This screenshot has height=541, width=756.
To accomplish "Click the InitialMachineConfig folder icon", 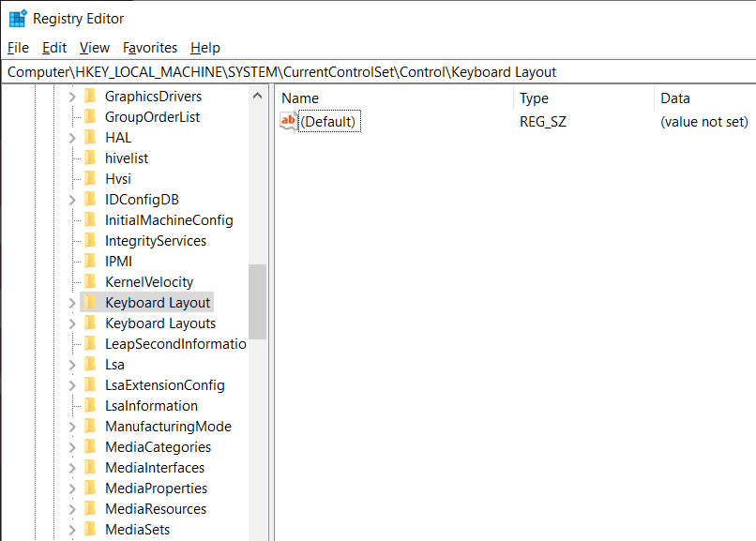I will pos(90,220).
